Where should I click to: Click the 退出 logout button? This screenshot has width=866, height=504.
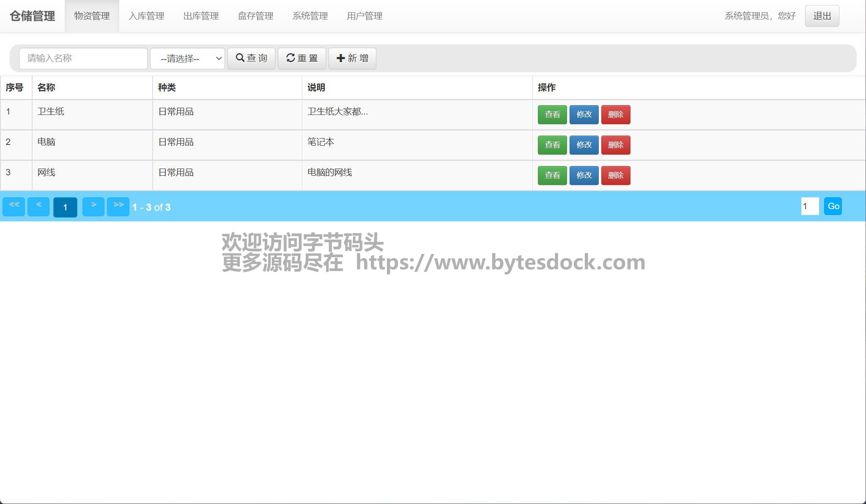[x=822, y=16]
